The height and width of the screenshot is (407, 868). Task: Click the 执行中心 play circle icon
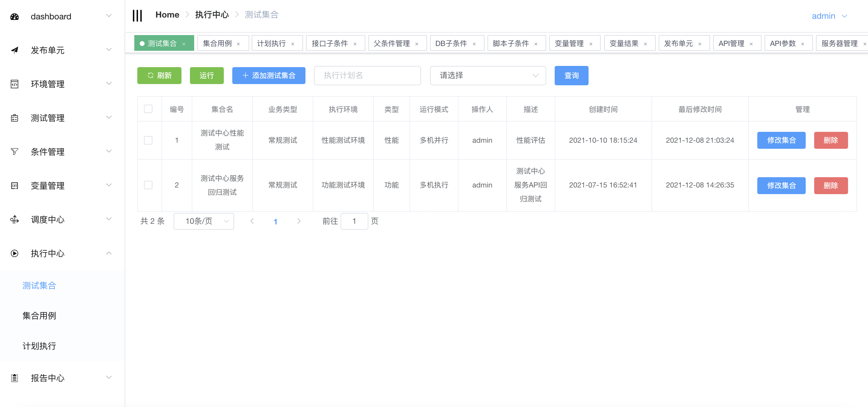(x=15, y=253)
